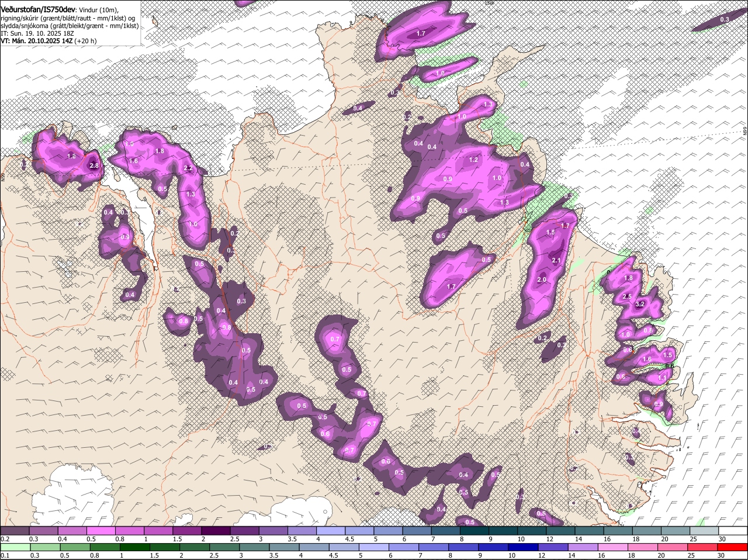Click the 1.2 precipitation value on the map
The image size is (748, 560).
pos(473,160)
